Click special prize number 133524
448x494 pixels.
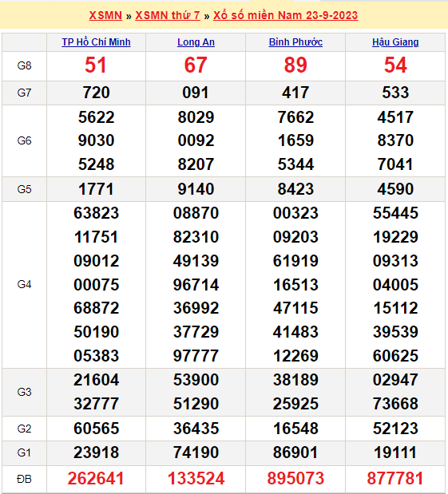click(x=196, y=479)
